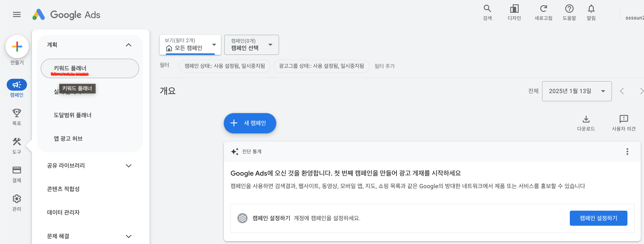Click the 사용자 의견 feedback icon
644x244 pixels.
pyautogui.click(x=623, y=119)
